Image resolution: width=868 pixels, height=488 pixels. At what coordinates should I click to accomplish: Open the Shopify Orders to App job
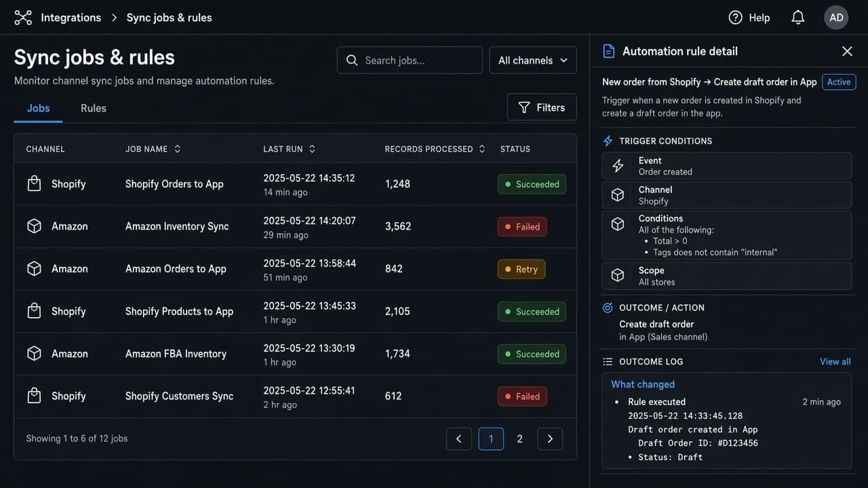[174, 184]
